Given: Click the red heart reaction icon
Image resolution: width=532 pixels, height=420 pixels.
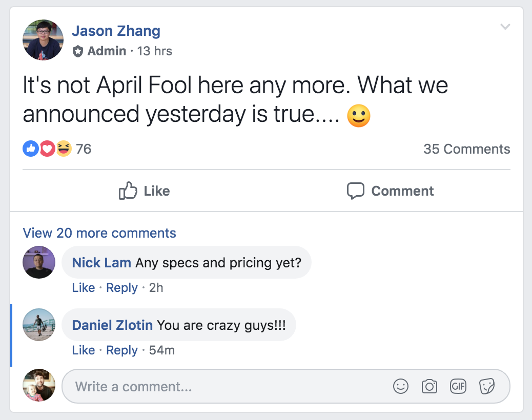Looking at the screenshot, I should tap(48, 149).
